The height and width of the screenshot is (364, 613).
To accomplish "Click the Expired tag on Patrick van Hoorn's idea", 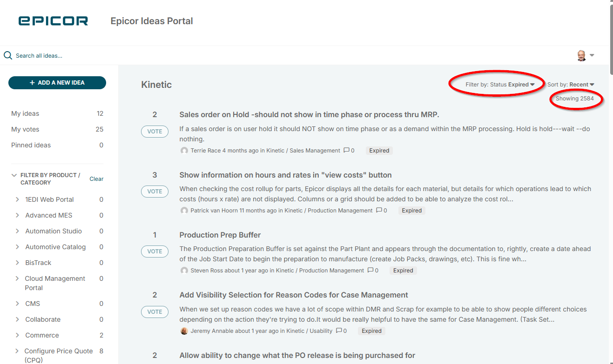I will click(412, 211).
